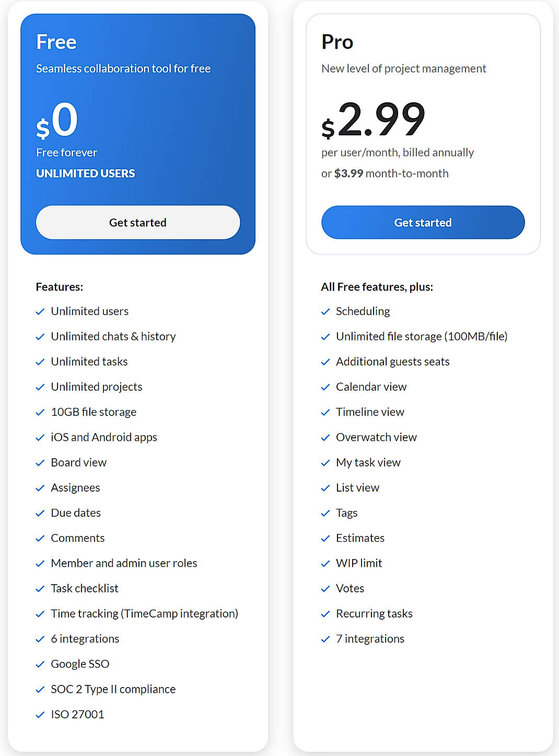Click the checkmark next to 10GB file storage
This screenshot has height=756, width=559.
point(40,412)
